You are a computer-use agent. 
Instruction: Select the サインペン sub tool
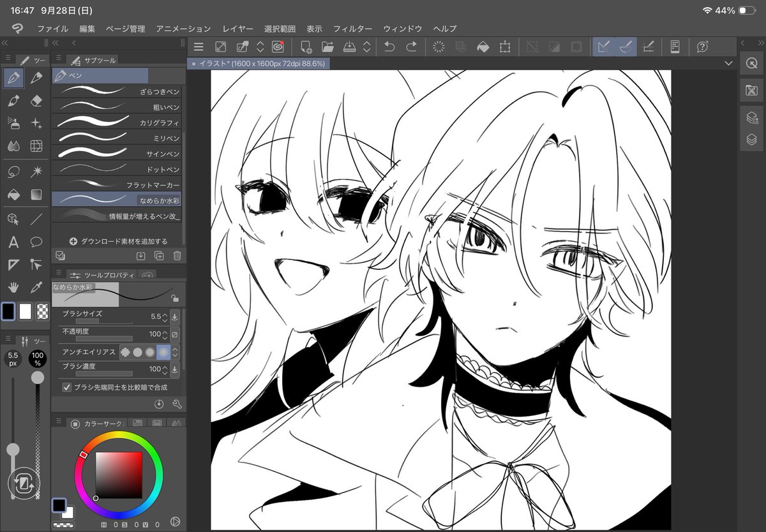[117, 153]
